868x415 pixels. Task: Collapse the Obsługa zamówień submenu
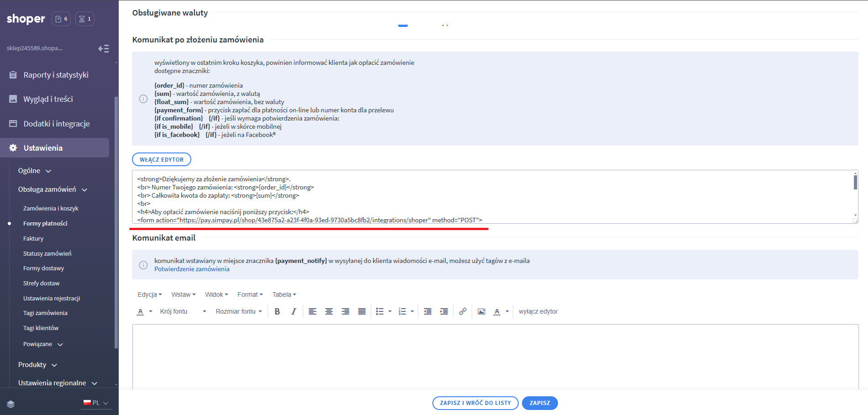[53, 189]
